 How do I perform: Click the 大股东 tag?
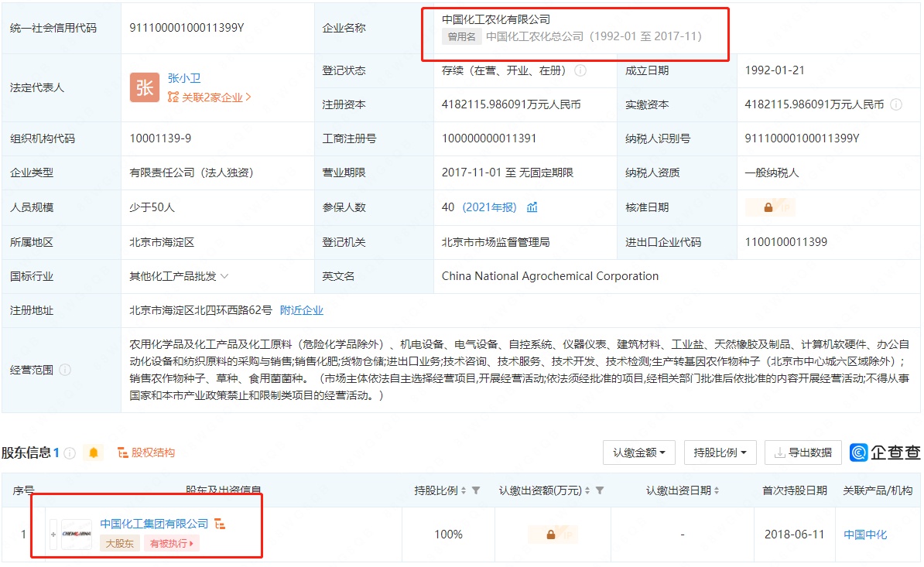click(x=120, y=544)
